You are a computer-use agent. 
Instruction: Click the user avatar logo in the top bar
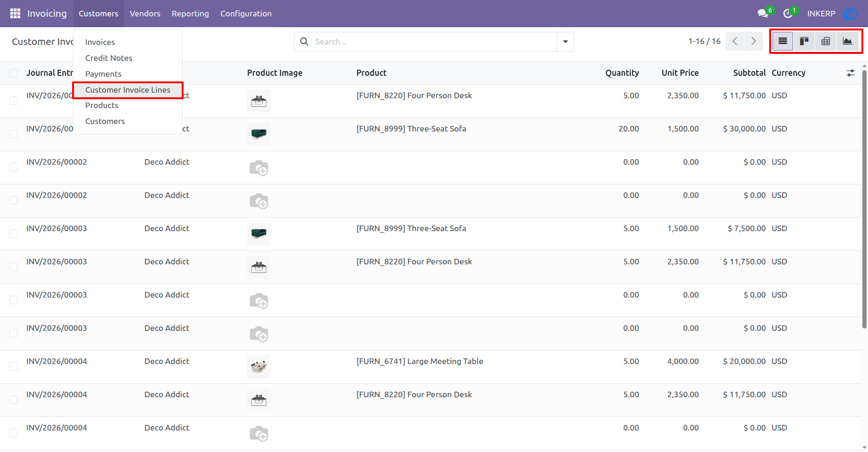pos(850,14)
